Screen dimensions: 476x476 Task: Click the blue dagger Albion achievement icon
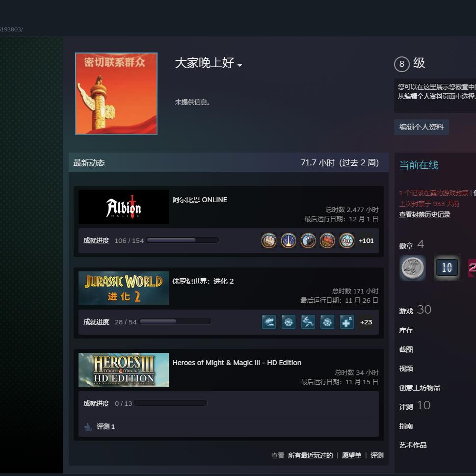point(289,240)
